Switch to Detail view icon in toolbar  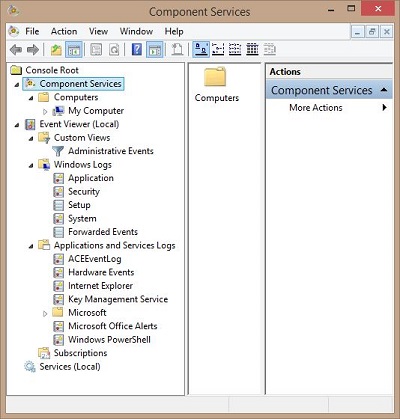click(252, 49)
